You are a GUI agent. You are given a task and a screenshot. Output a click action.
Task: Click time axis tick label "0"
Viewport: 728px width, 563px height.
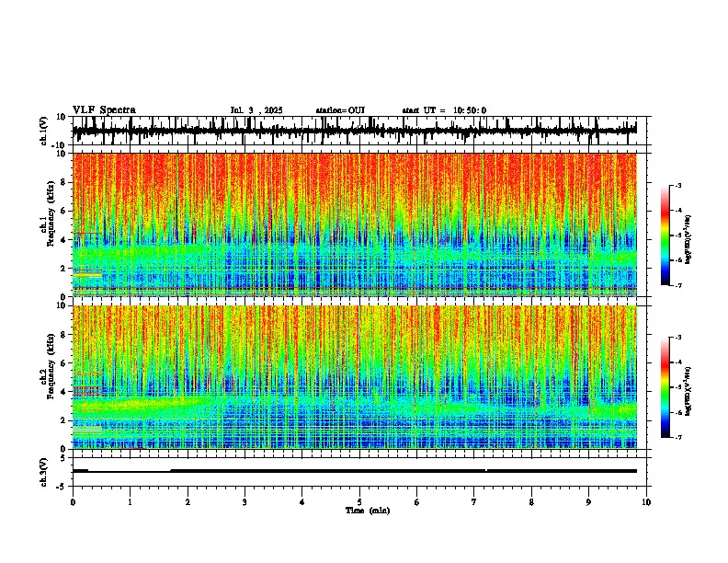[x=73, y=502]
